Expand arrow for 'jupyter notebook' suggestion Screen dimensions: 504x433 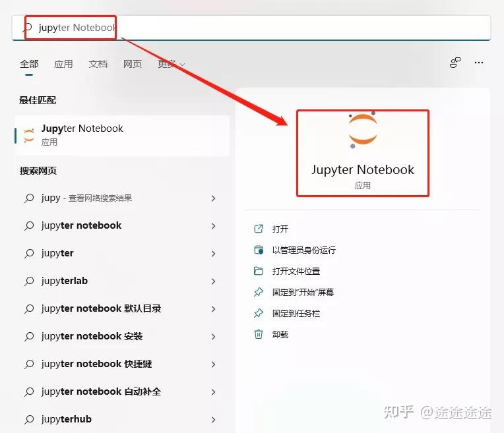(x=213, y=226)
